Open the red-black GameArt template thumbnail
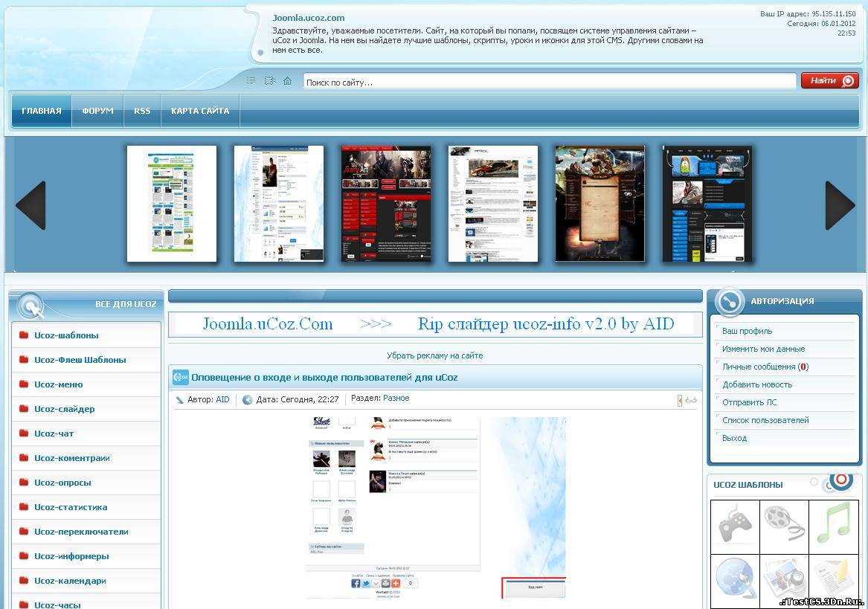868x609 pixels. [386, 204]
